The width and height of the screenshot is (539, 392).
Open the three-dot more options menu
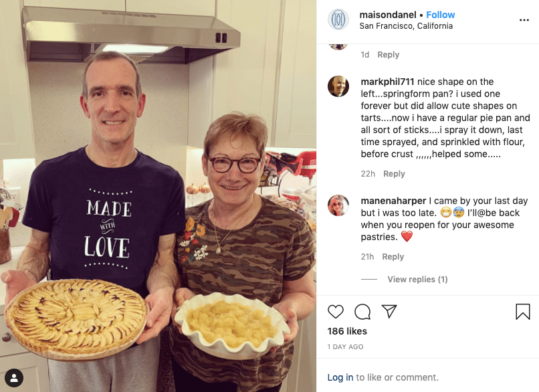point(524,20)
